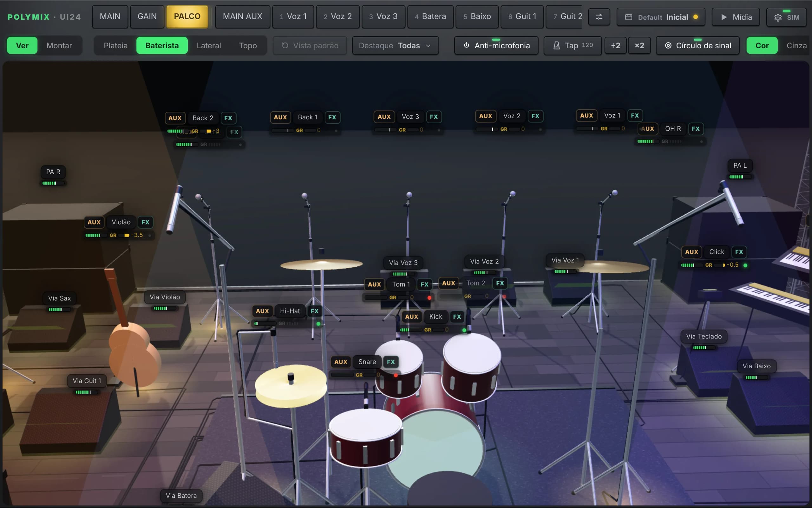Viewport: 812px width, 508px height.
Task: Click the FX badge on OH R
Action: tap(696, 129)
